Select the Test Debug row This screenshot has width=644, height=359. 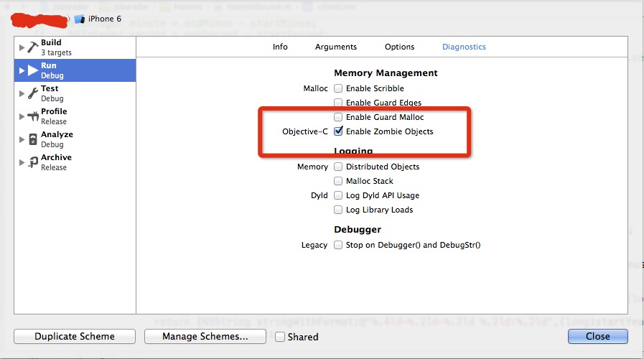click(x=75, y=93)
